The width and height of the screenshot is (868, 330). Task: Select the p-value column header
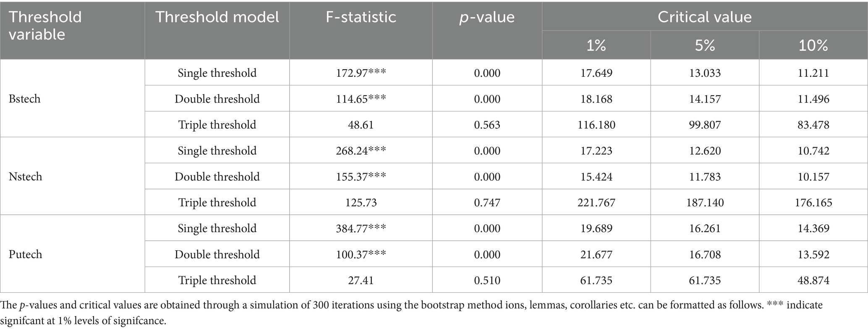click(487, 17)
